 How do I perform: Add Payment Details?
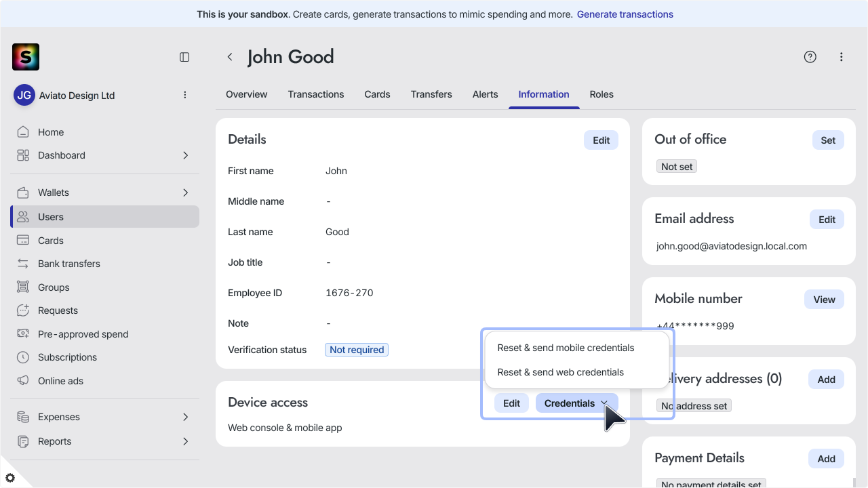click(826, 459)
